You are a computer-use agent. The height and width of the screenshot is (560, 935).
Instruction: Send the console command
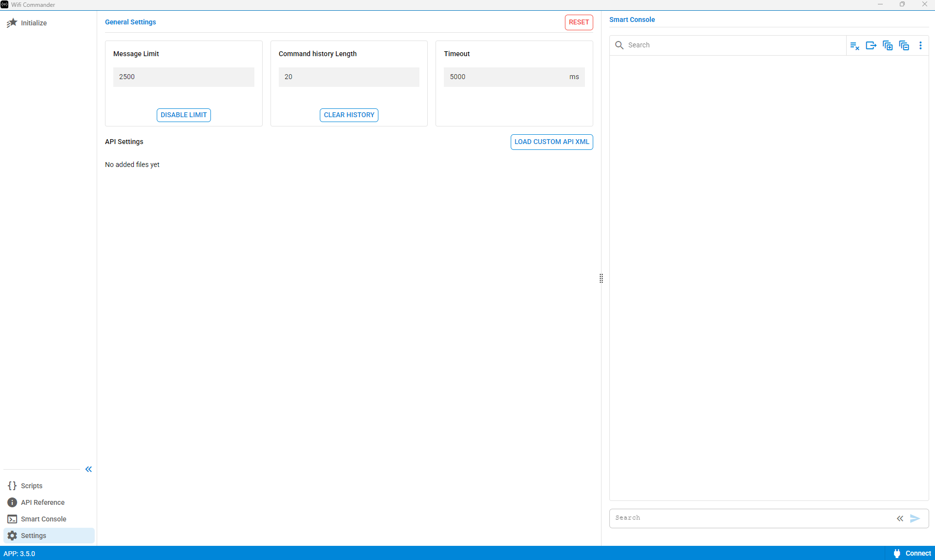coord(915,519)
